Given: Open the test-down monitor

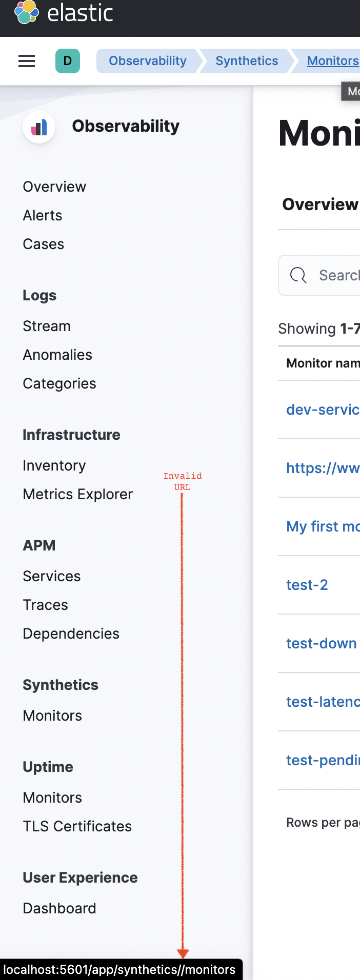Looking at the screenshot, I should click(x=321, y=643).
